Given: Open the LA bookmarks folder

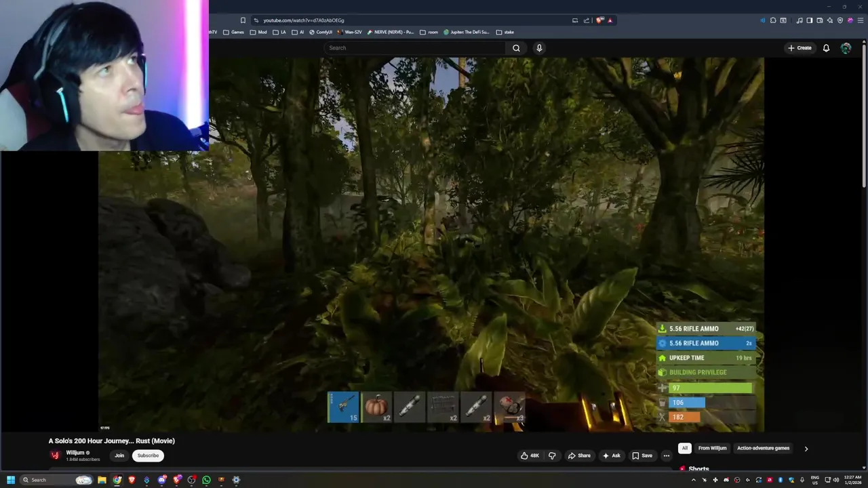Looking at the screenshot, I should (x=279, y=32).
